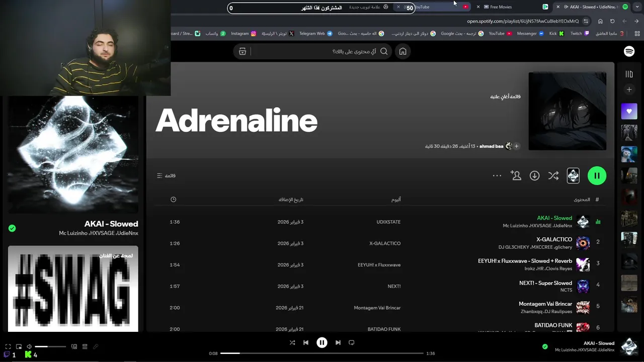Sort by album column header
The width and height of the screenshot is (644, 362).
point(396,200)
